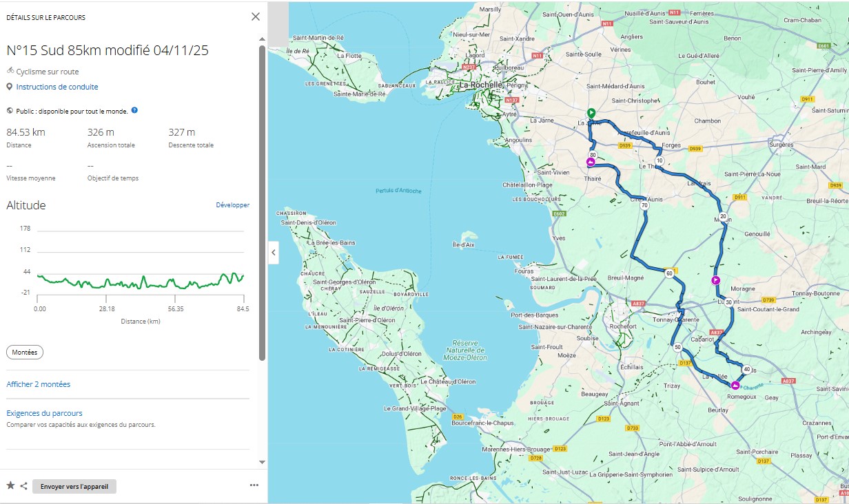Screen dimensions: 849x504
Task: Select the purple flag marker near Moragne
Action: click(x=716, y=280)
